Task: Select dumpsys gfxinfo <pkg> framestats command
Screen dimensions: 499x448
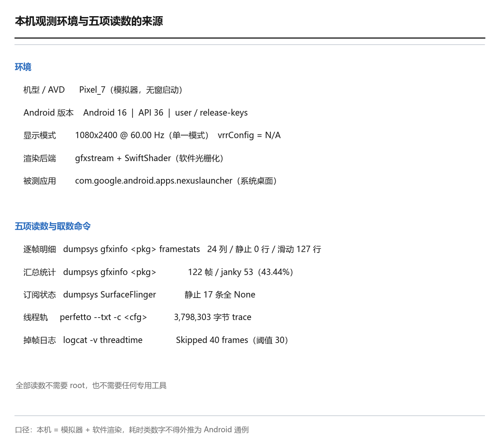Action: (x=131, y=250)
